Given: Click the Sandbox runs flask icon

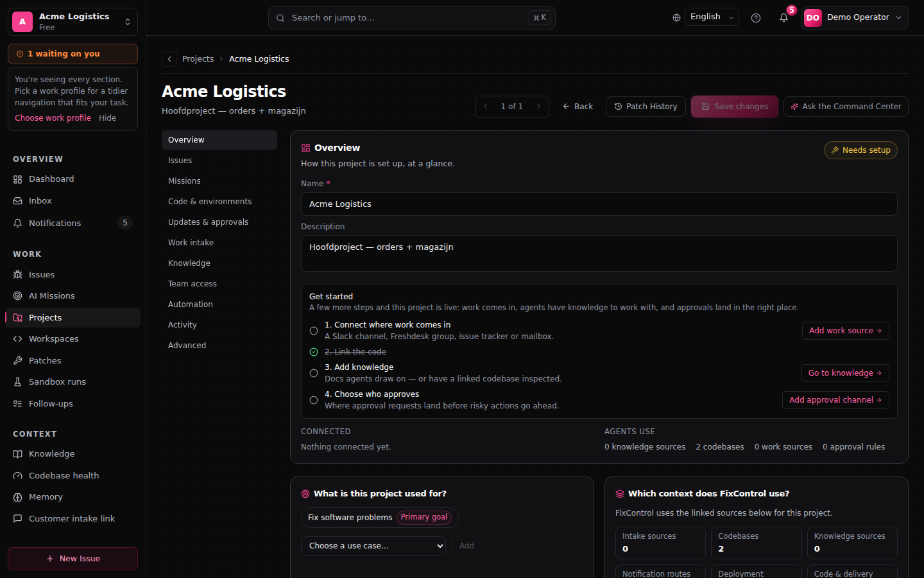Looking at the screenshot, I should pos(17,382).
